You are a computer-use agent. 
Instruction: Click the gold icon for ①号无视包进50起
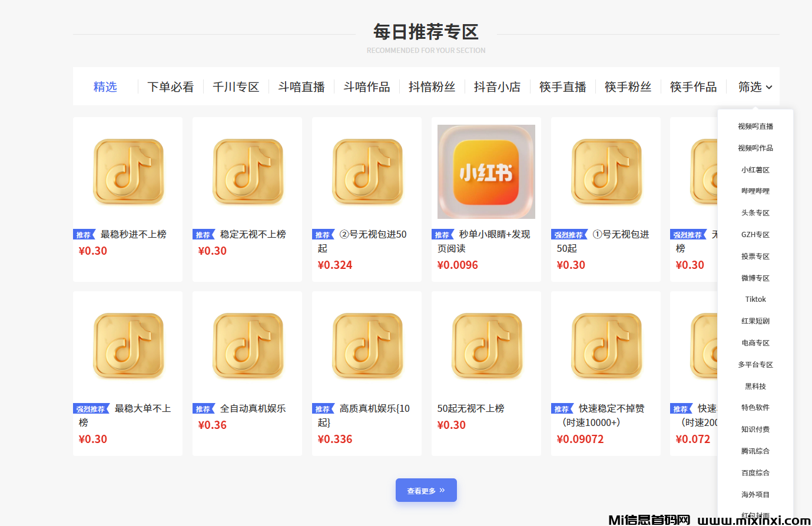tap(606, 172)
